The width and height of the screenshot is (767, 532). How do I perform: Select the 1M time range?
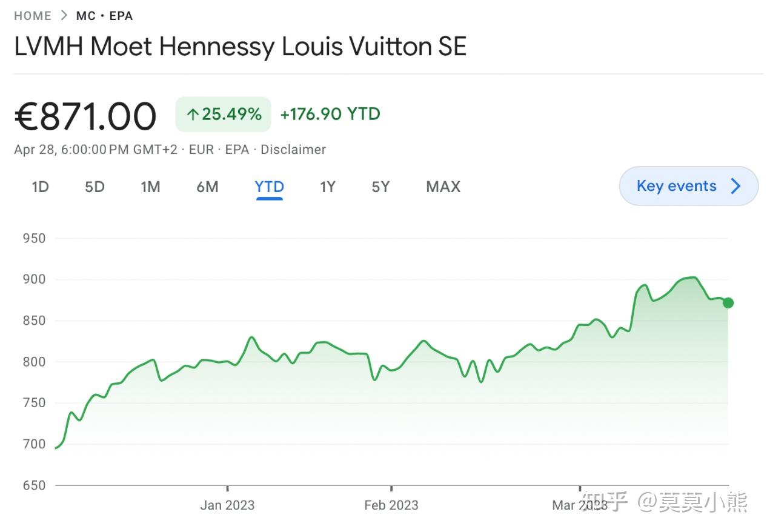150,187
